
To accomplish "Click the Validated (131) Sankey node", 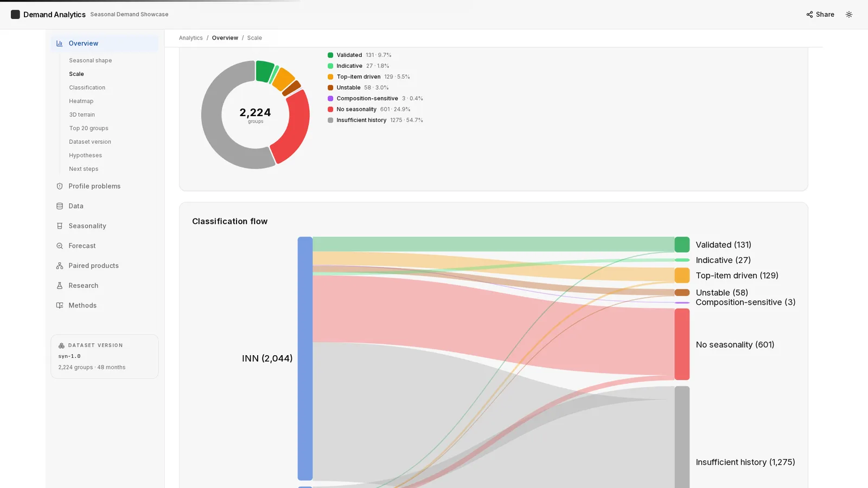I will (x=682, y=245).
